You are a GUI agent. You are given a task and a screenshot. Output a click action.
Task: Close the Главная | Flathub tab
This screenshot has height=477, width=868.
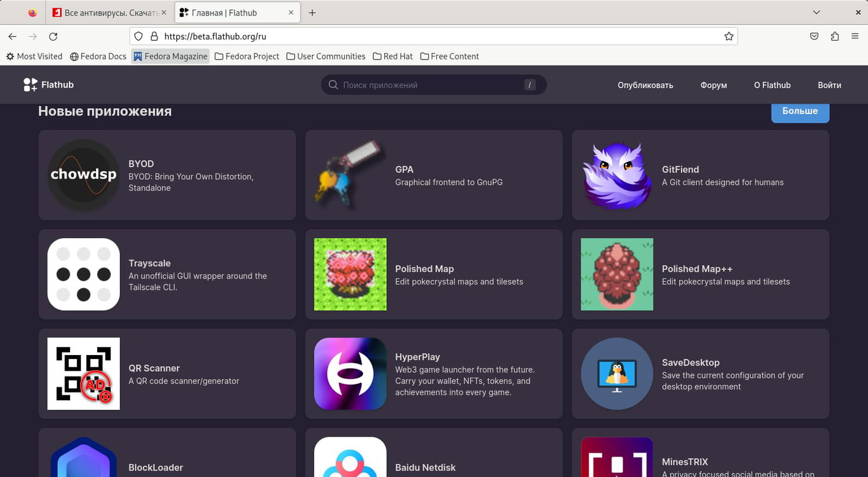[291, 13]
